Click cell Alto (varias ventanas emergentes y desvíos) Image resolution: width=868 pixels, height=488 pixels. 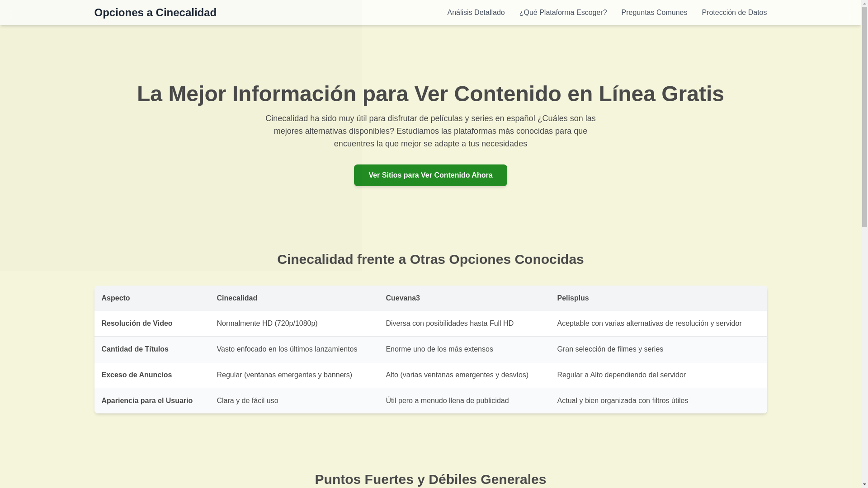tap(464, 375)
